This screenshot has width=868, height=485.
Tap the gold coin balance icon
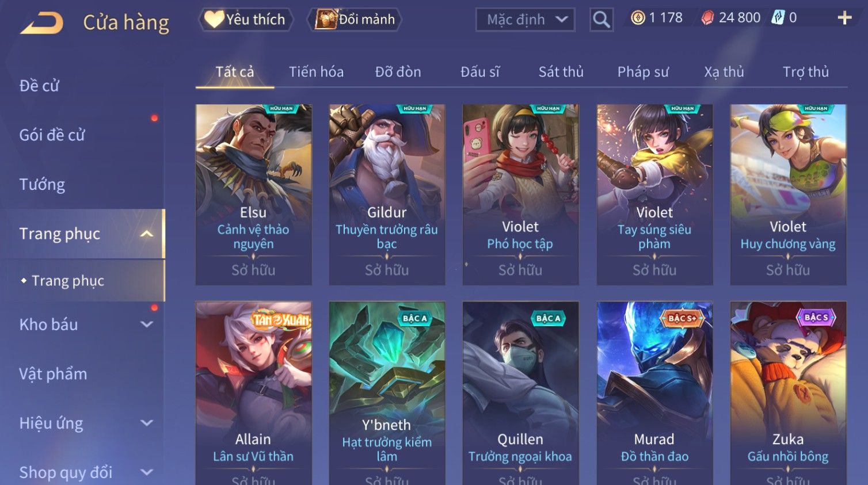tap(638, 18)
